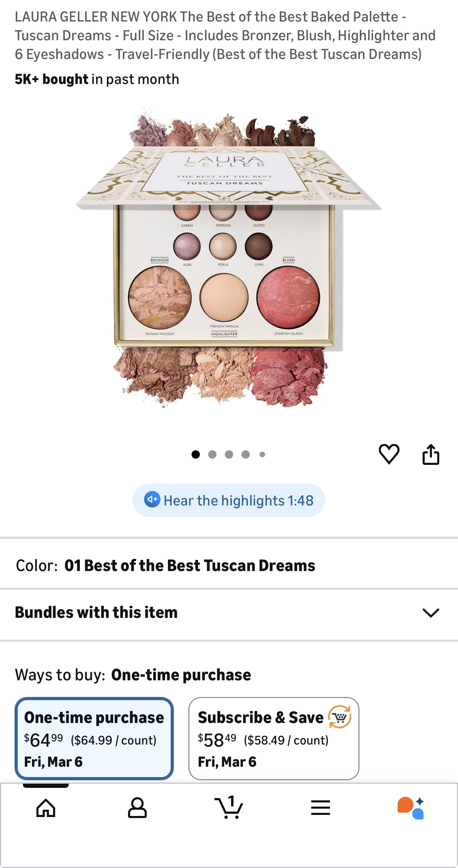Screen dimensions: 458x868
Task: Select Subscribe & Save option
Action: click(274, 739)
